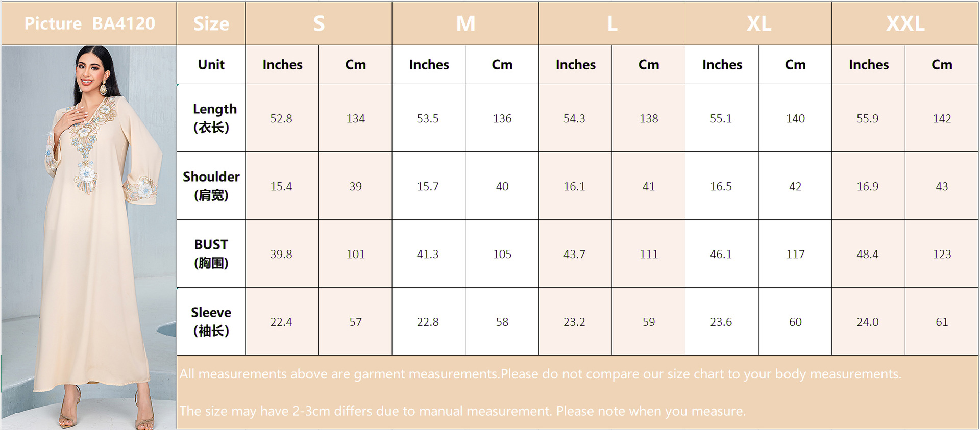
Task: Select the BUST row label
Action: click(x=211, y=254)
